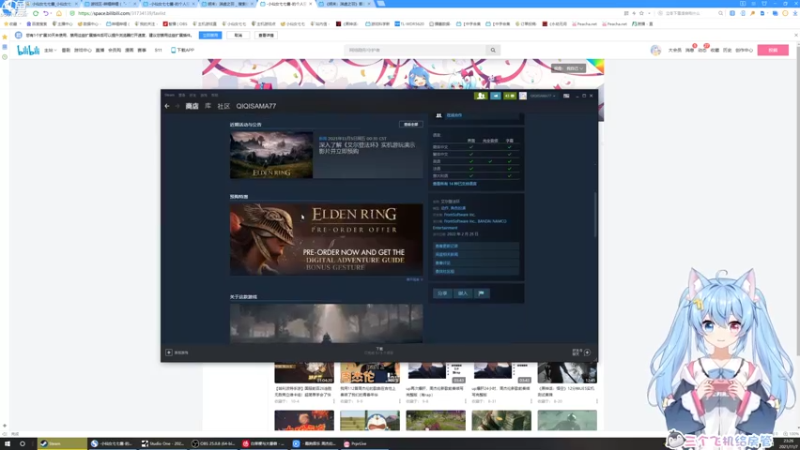Expand the dropdown on the bilibili banner
Viewport: 800px width, 450px height.
pyautogui.click(x=568, y=68)
